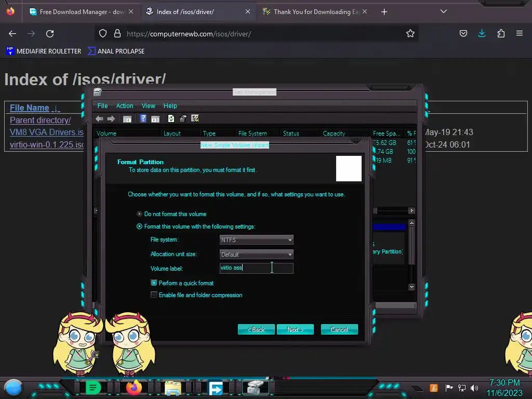Go back with the Firefox back arrow
This screenshot has height=399, width=532.
click(x=12, y=34)
